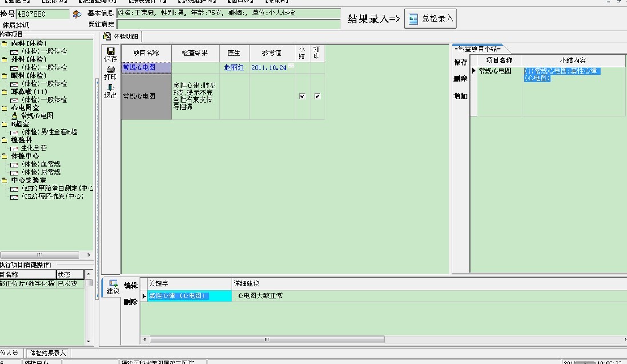Open the 体检明细 tab

point(122,37)
